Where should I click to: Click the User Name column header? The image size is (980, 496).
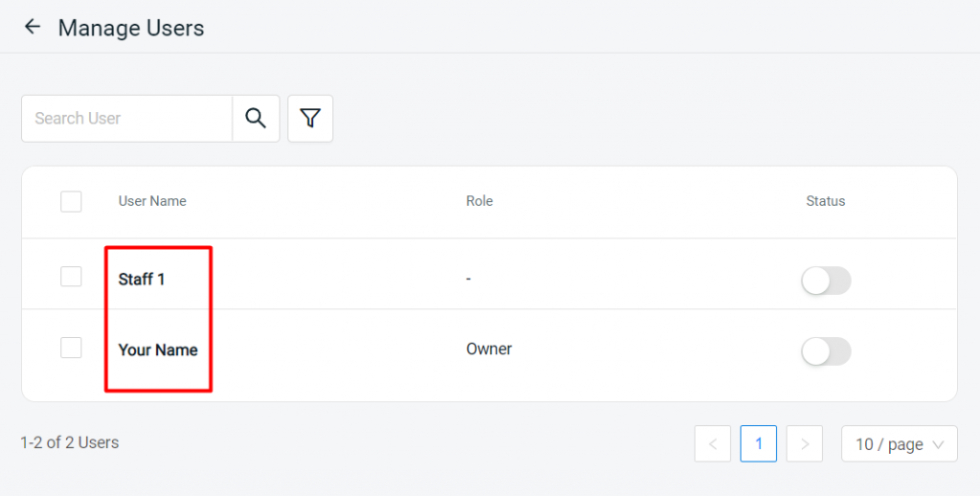point(152,201)
